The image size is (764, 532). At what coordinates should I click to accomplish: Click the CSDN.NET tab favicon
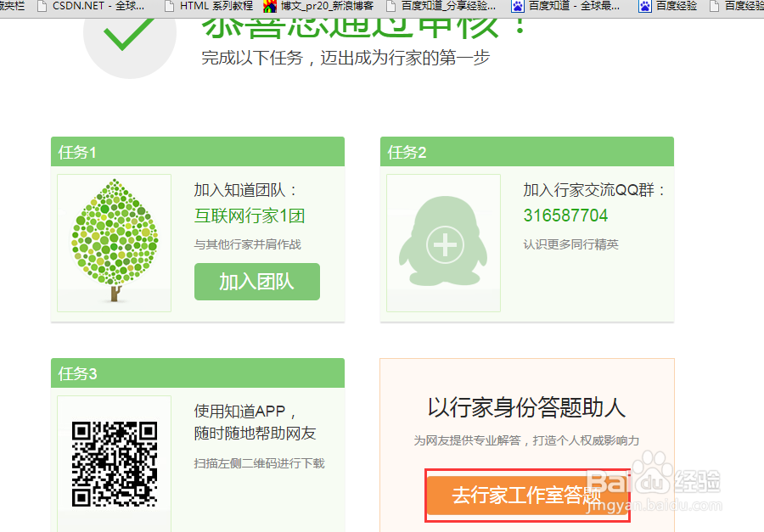41,6
